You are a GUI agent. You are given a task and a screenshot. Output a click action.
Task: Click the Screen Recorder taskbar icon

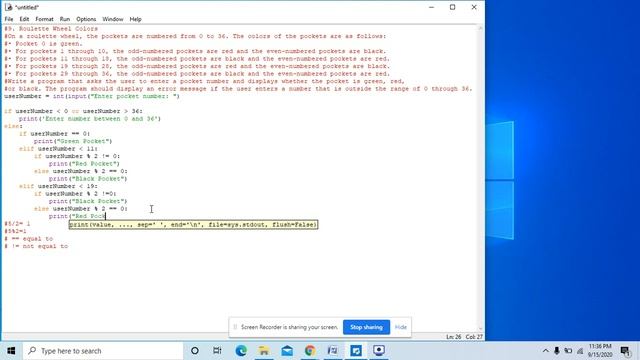click(379, 351)
